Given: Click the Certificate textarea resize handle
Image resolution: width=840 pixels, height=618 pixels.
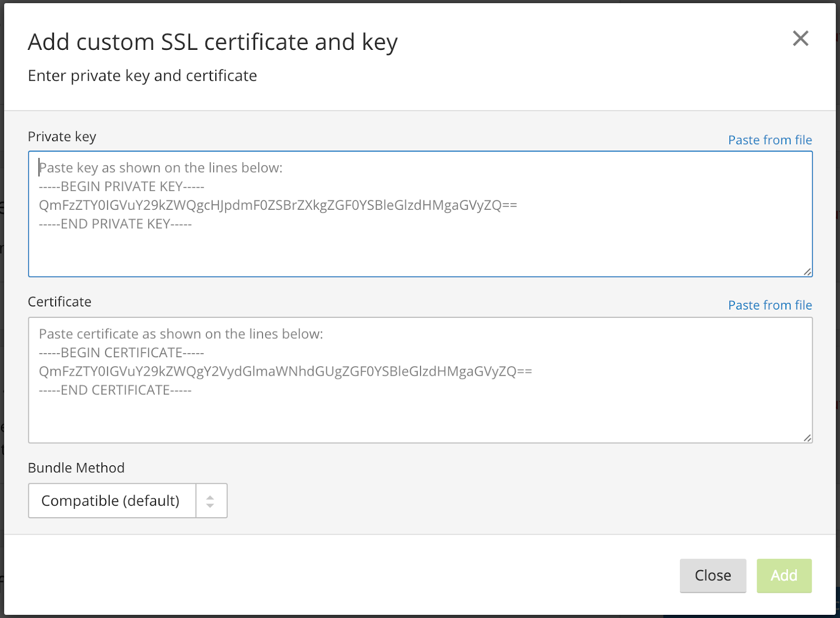Looking at the screenshot, I should pos(807,438).
